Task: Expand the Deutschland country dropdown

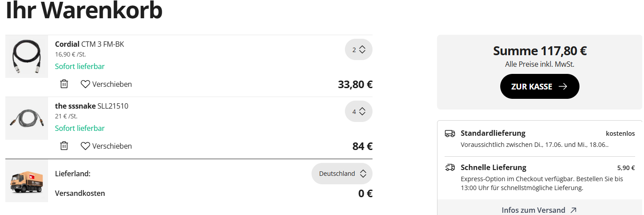Action: 342,174
